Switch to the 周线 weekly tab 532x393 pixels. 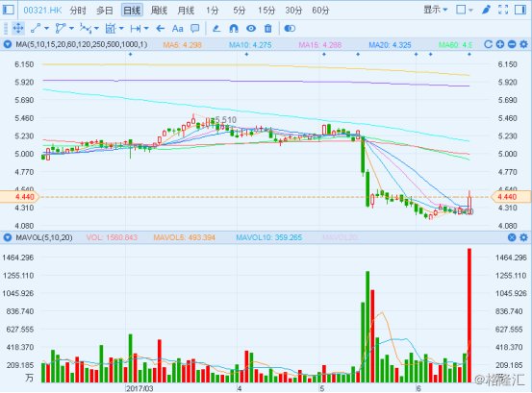(x=159, y=11)
